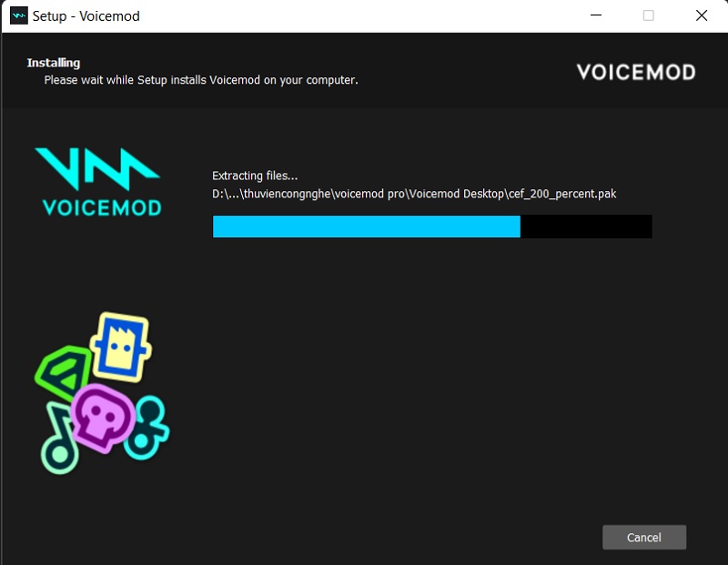Minimize the Setup - Voicemod window
The image size is (728, 565).
pyautogui.click(x=596, y=15)
